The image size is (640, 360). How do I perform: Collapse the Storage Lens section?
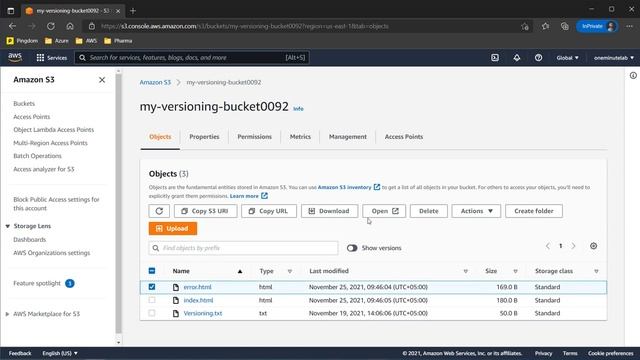coord(7,226)
